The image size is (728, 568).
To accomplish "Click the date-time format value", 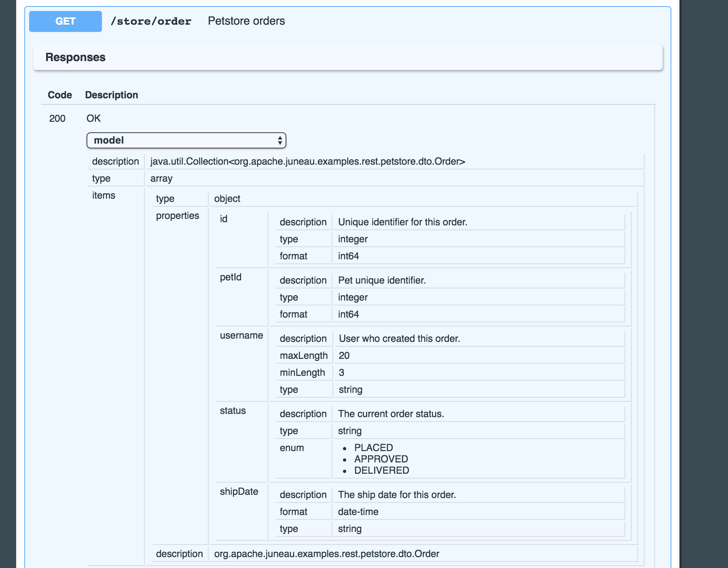I will pos(358,511).
